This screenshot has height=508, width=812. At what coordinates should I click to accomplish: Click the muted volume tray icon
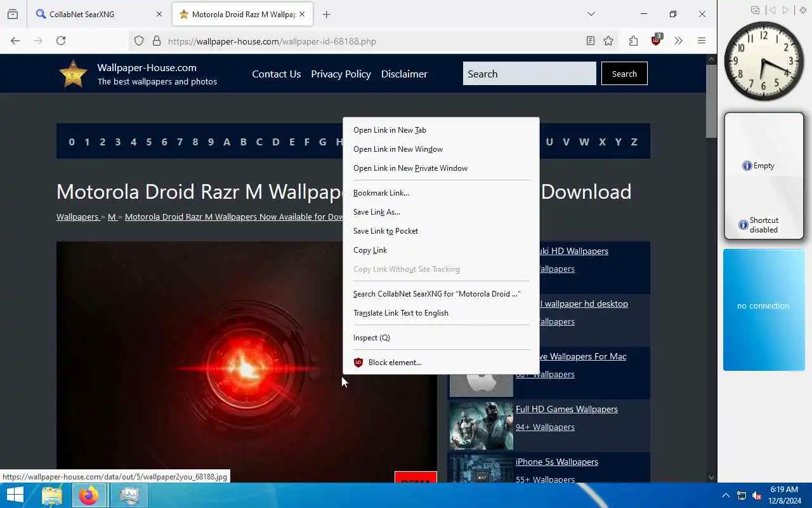pos(757,495)
